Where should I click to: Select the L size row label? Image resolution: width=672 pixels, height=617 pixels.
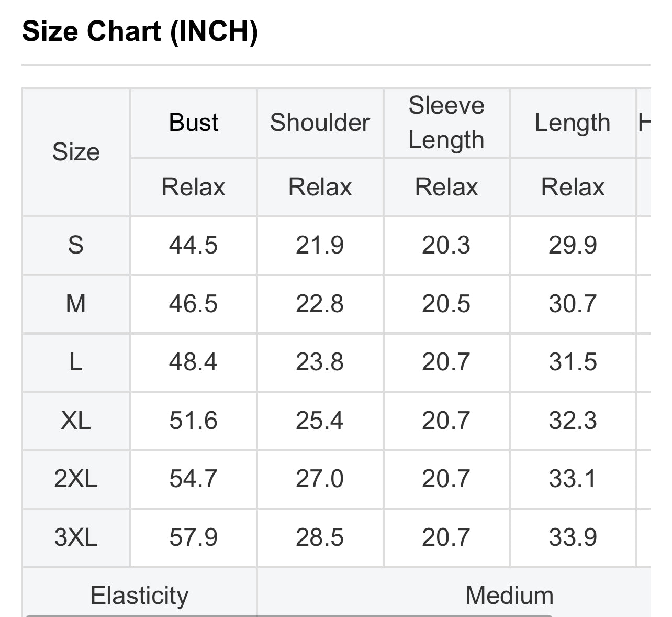coord(76,362)
